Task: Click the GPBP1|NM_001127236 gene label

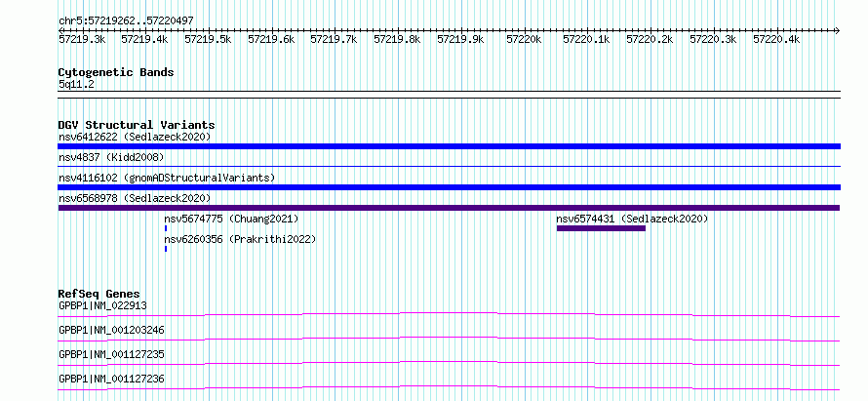Action: click(x=111, y=379)
